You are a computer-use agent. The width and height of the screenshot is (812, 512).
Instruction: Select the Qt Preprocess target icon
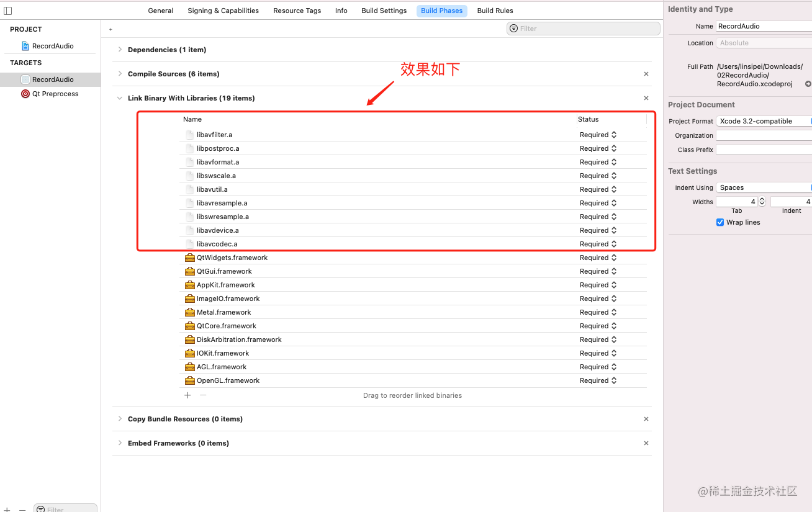coord(25,94)
